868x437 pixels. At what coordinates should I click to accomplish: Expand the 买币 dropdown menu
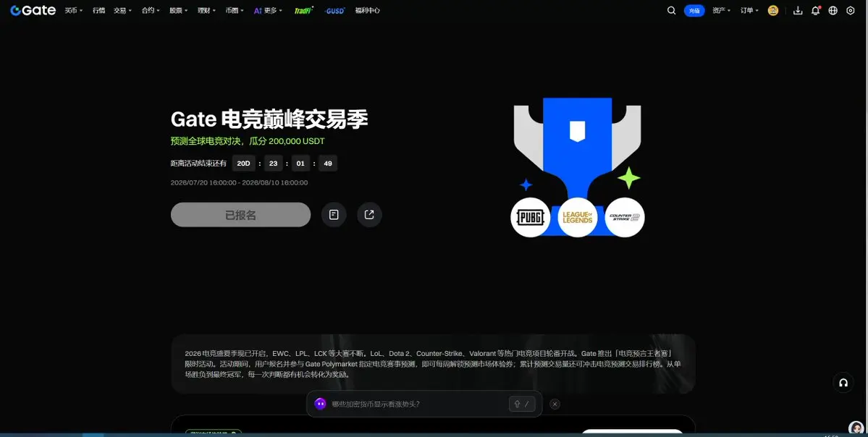click(x=74, y=11)
